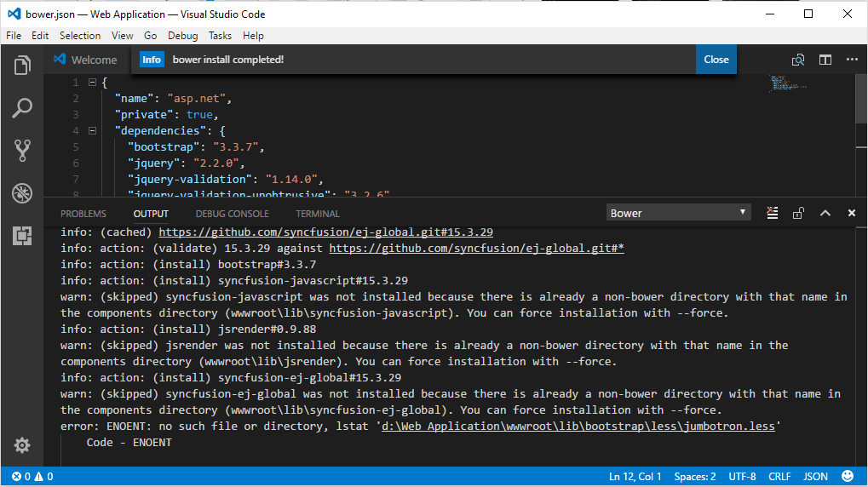The width and height of the screenshot is (868, 487).
Task: Open the Search view in activity bar
Action: point(22,108)
